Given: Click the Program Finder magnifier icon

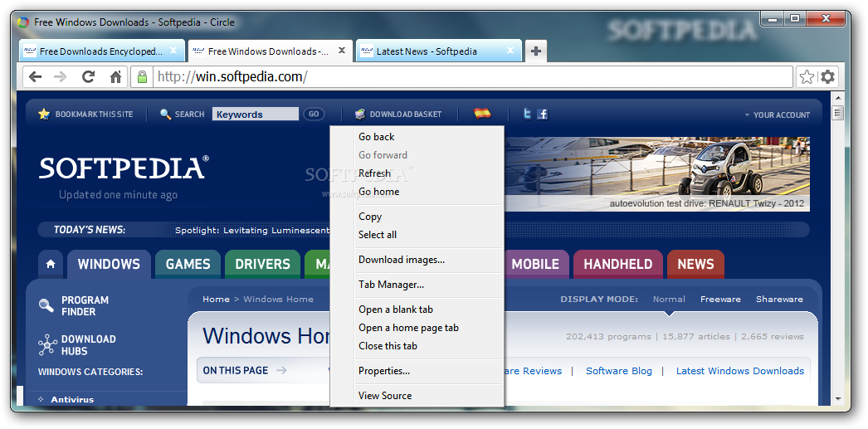Looking at the screenshot, I should tap(46, 305).
